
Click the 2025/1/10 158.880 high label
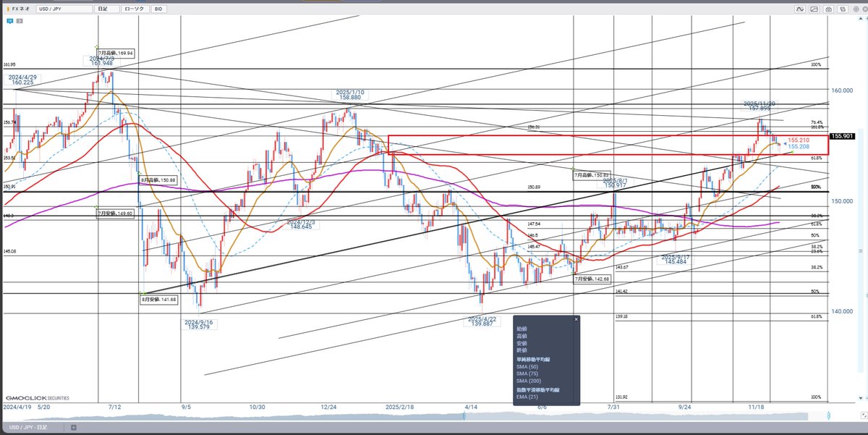coord(349,94)
